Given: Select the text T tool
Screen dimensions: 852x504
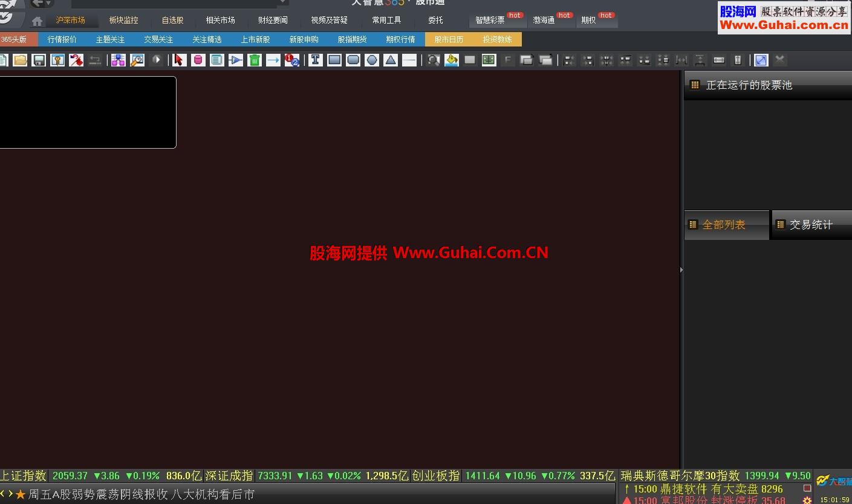Looking at the screenshot, I should 316,60.
